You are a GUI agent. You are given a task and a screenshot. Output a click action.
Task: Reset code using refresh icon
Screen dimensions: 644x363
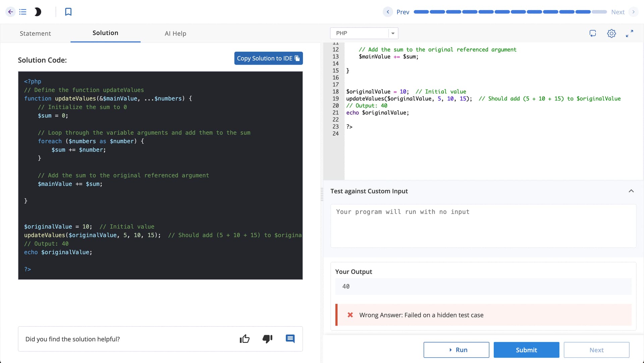593,34
